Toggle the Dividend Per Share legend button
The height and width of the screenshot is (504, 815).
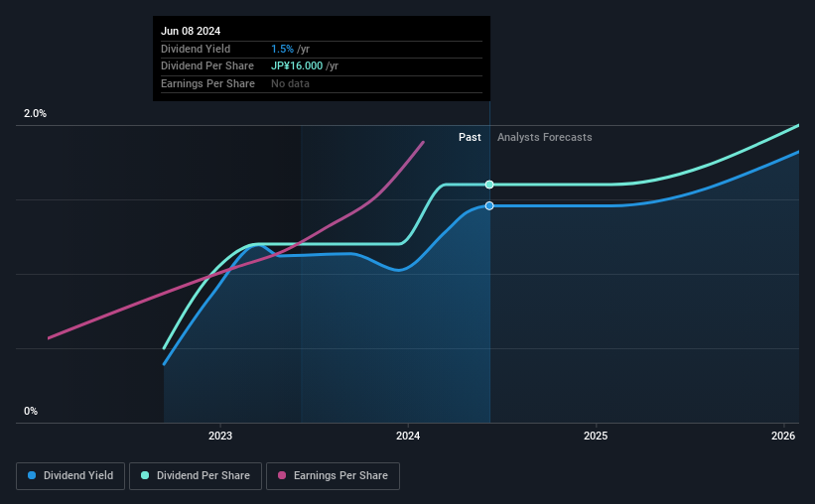point(196,476)
